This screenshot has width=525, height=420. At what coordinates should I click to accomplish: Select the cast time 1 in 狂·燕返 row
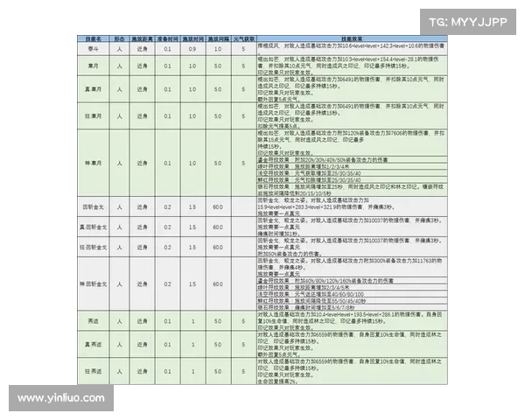coord(192,371)
